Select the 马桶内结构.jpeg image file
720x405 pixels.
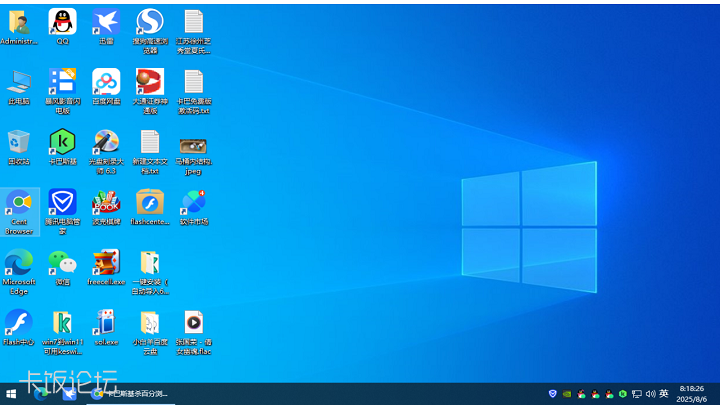(194, 155)
